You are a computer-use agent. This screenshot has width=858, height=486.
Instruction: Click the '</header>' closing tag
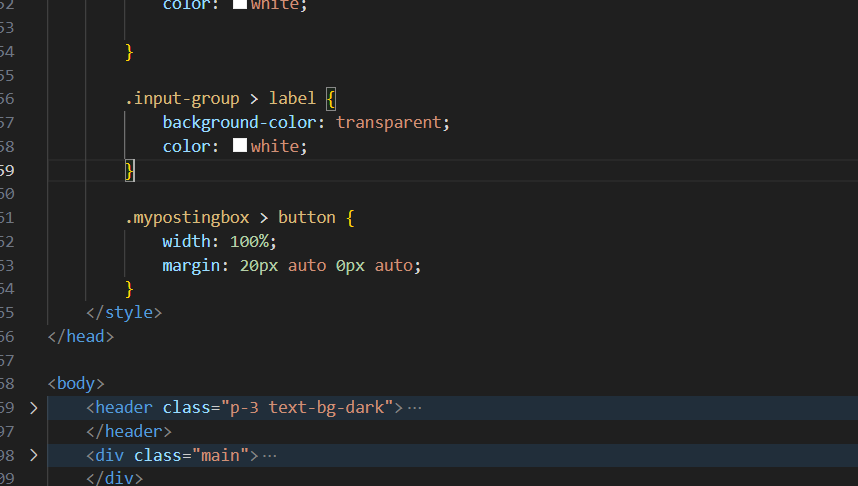click(x=129, y=432)
